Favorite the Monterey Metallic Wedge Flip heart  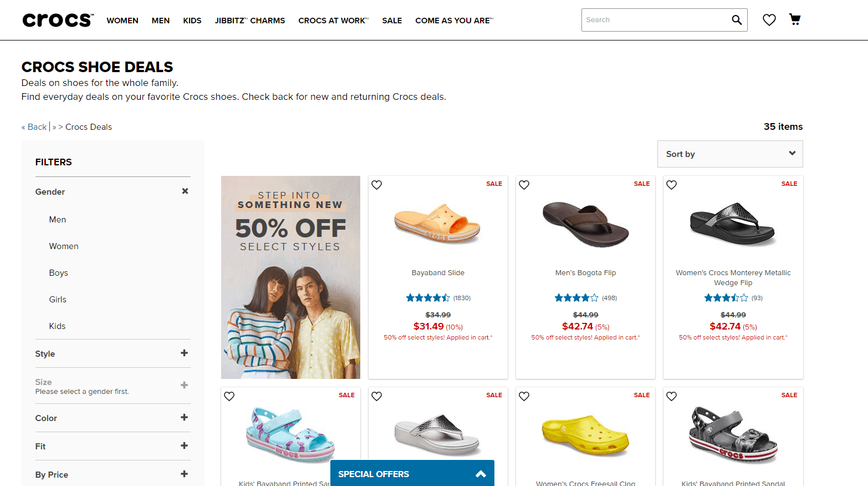[672, 185]
